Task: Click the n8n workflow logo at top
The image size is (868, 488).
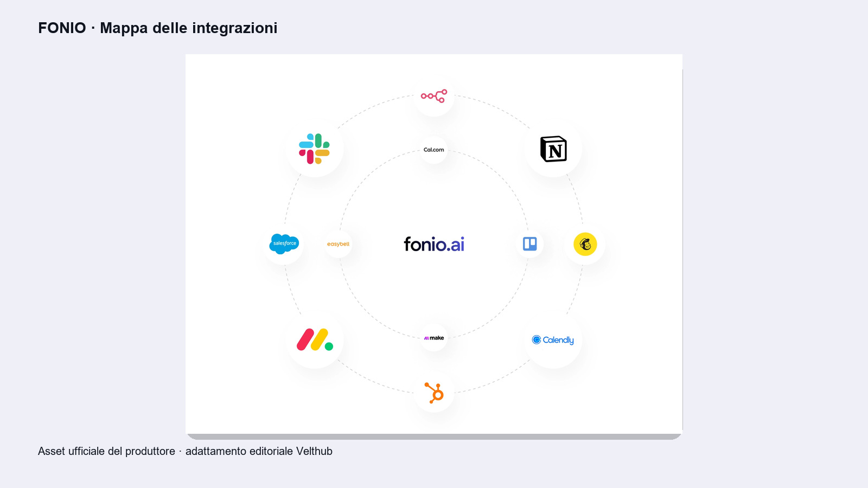Action: [434, 96]
